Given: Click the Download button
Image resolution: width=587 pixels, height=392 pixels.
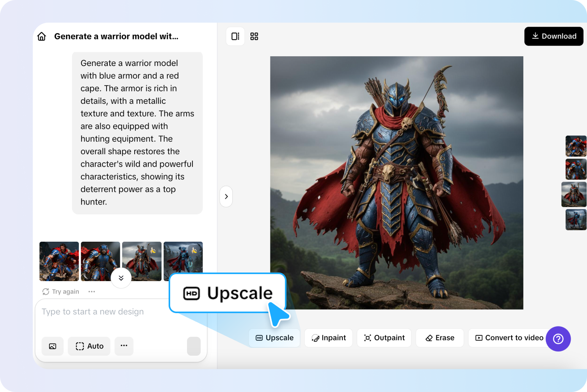Looking at the screenshot, I should (x=553, y=36).
